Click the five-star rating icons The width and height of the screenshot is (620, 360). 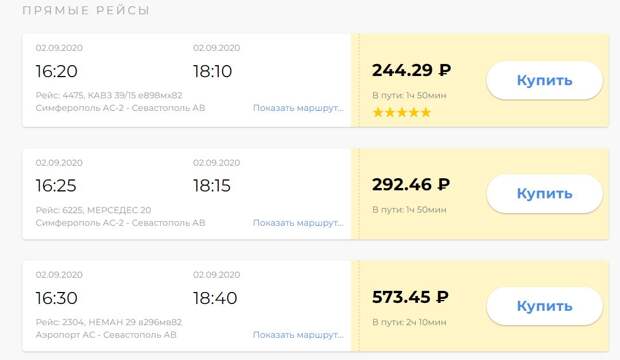(402, 113)
